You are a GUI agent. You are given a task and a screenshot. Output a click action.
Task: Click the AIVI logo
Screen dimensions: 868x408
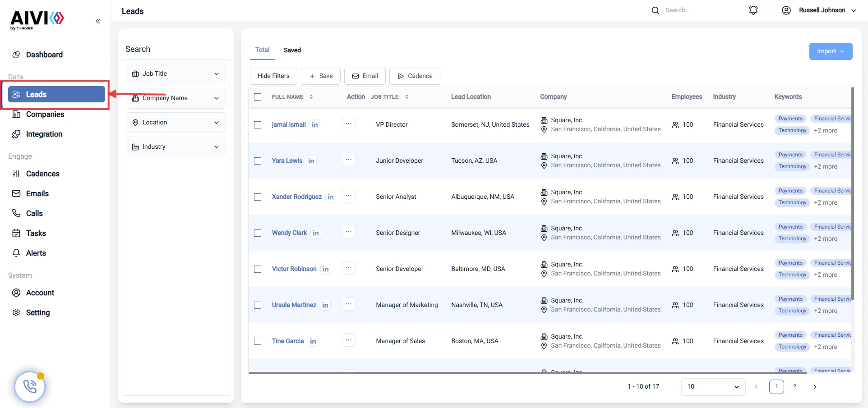(37, 20)
